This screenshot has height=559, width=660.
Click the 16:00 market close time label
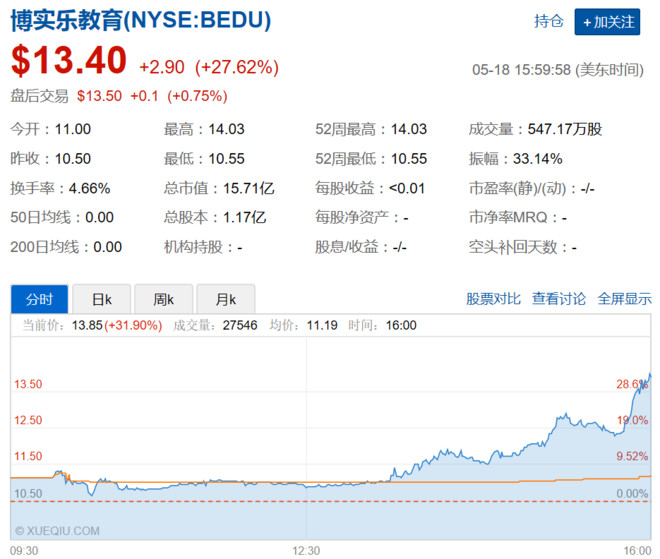click(637, 550)
